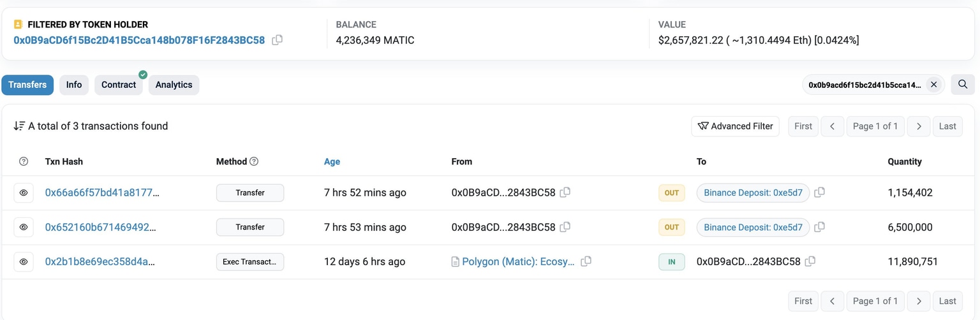The image size is (980, 320).
Task: Go to next page using top chevron
Action: (919, 126)
